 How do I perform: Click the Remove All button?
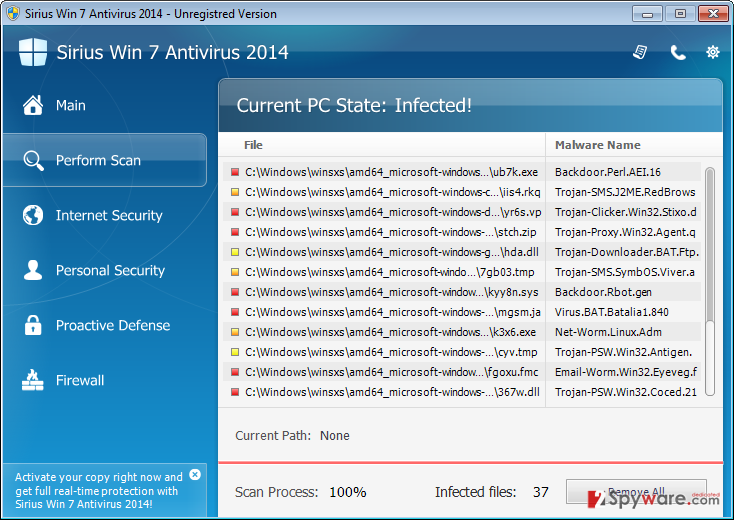click(x=636, y=492)
